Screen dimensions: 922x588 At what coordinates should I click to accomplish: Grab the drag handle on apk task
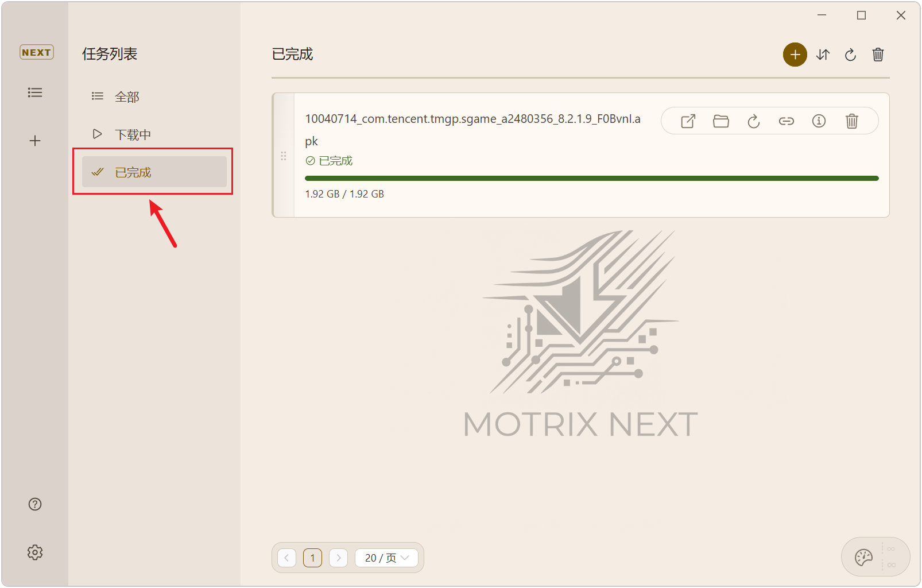(x=283, y=156)
